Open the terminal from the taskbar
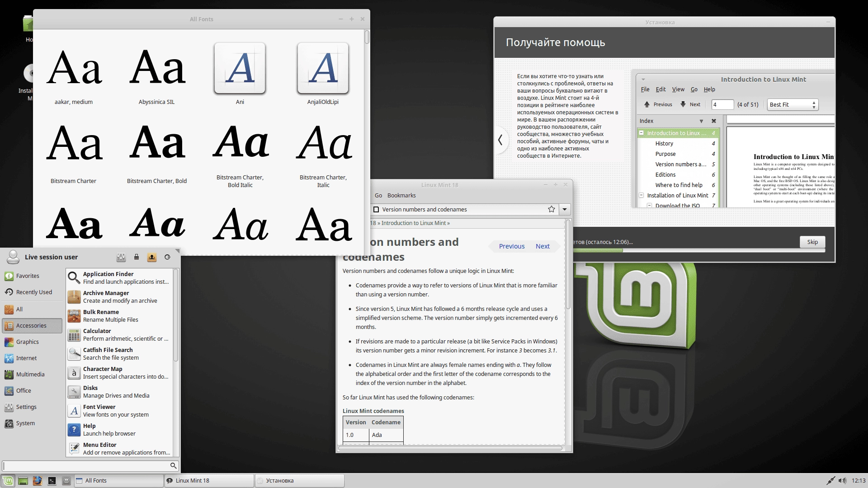The image size is (868, 488). coord(52,481)
